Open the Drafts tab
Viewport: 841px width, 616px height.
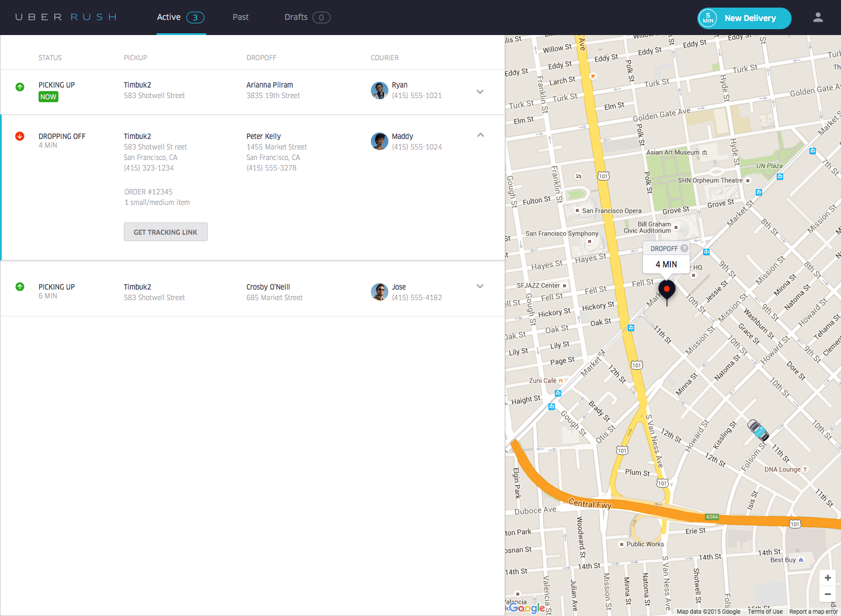click(307, 18)
